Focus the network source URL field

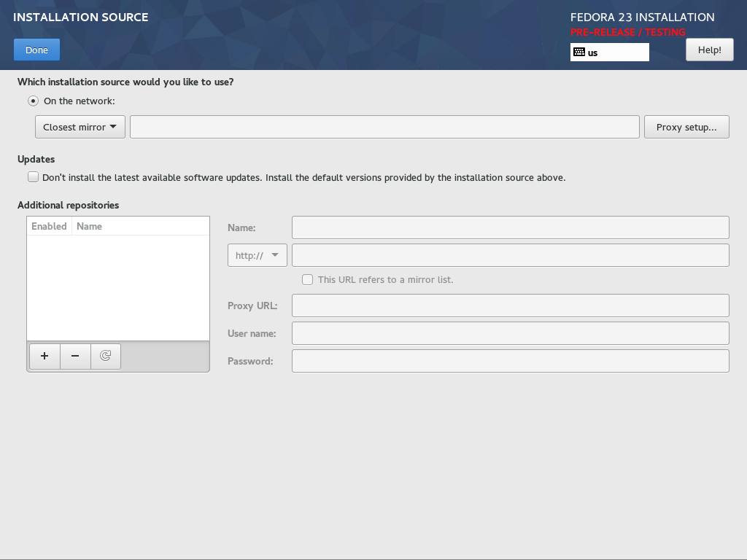coord(384,127)
